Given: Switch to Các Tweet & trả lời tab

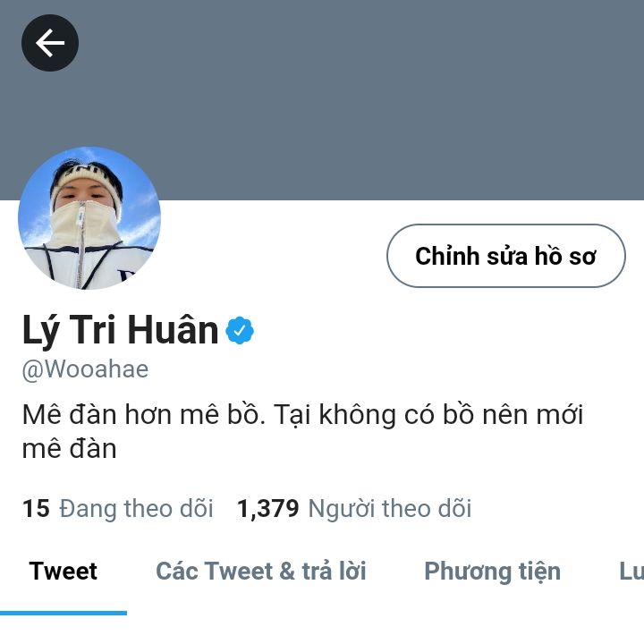Looking at the screenshot, I should [x=261, y=572].
